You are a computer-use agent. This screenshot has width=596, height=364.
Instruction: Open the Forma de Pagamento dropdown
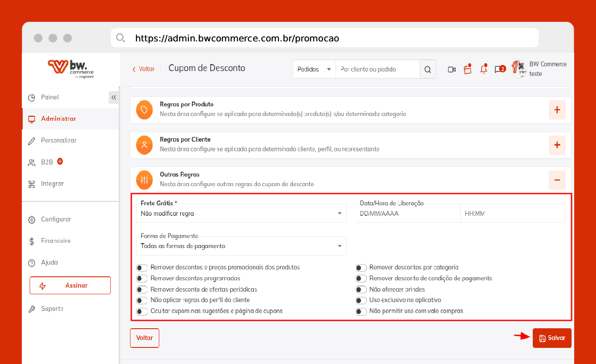(x=241, y=246)
